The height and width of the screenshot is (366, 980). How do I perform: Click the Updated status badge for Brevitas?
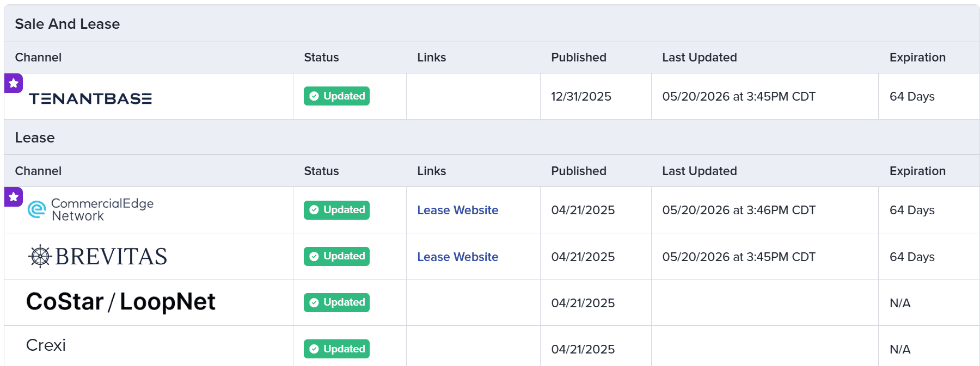(336, 256)
